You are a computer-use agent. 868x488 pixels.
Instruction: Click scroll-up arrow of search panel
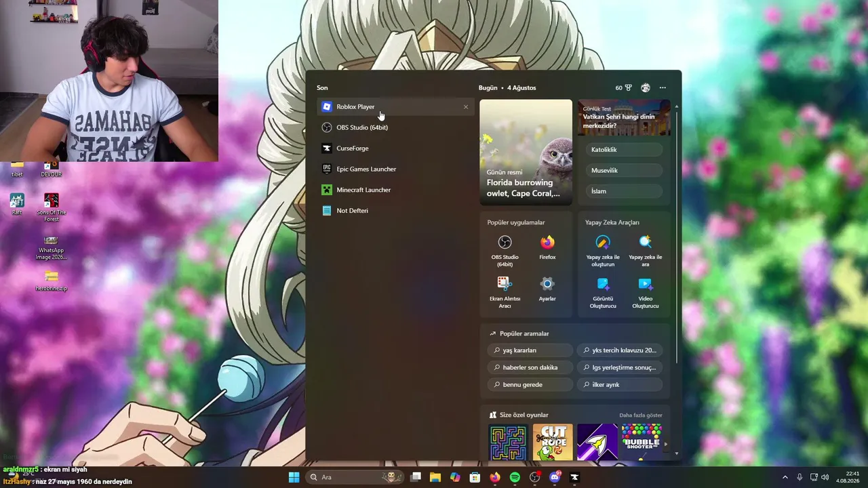click(x=676, y=107)
